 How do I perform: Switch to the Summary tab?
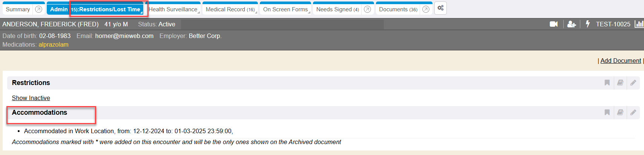pyautogui.click(x=18, y=9)
